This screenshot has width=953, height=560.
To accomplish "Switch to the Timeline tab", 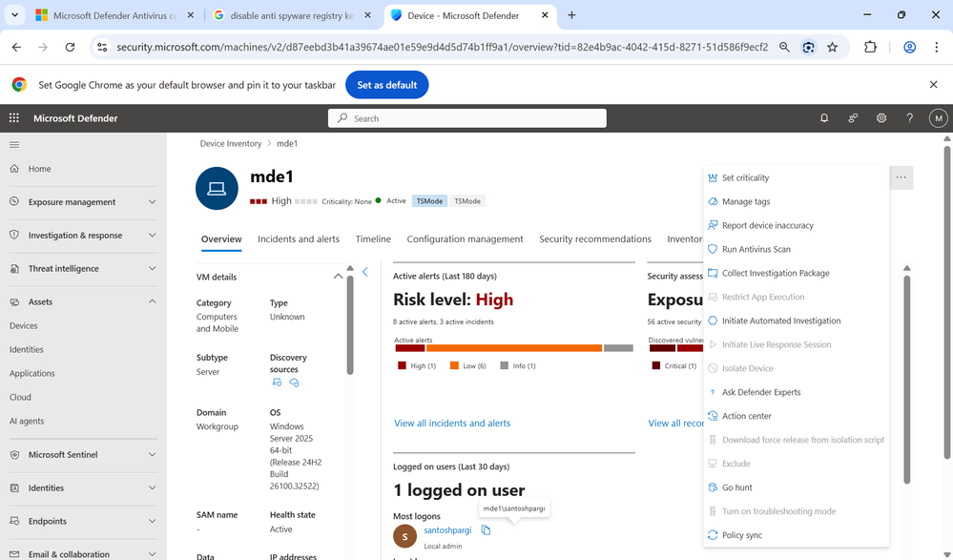I will click(372, 239).
